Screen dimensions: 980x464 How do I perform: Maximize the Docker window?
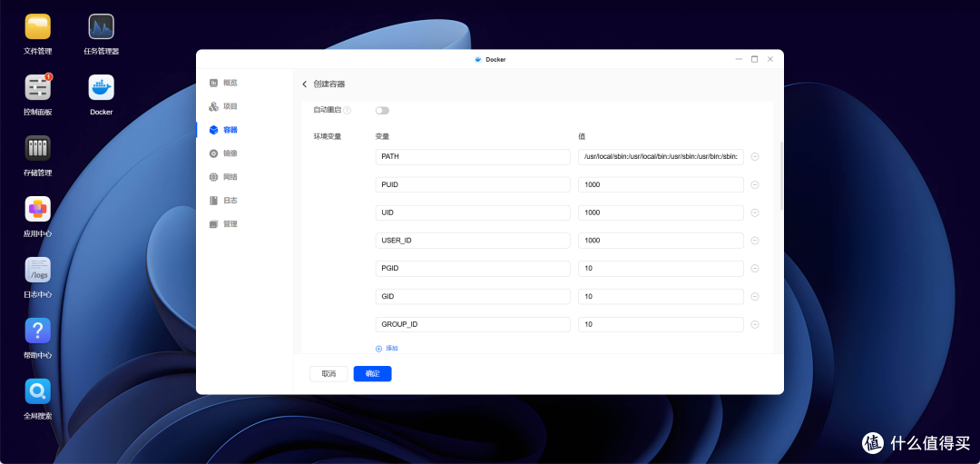coord(754,59)
